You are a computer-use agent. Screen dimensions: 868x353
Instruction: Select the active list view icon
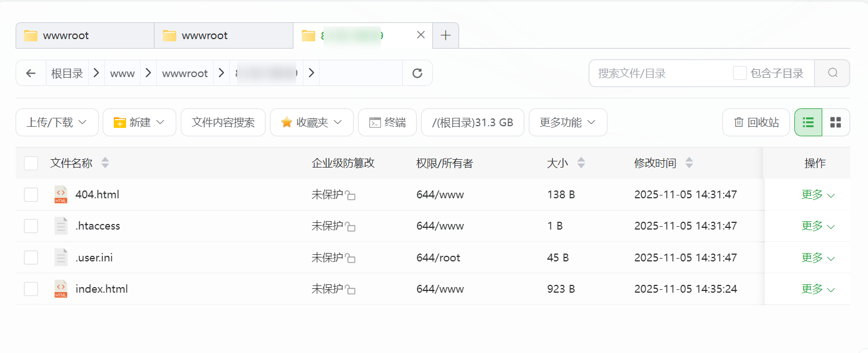[x=808, y=122]
